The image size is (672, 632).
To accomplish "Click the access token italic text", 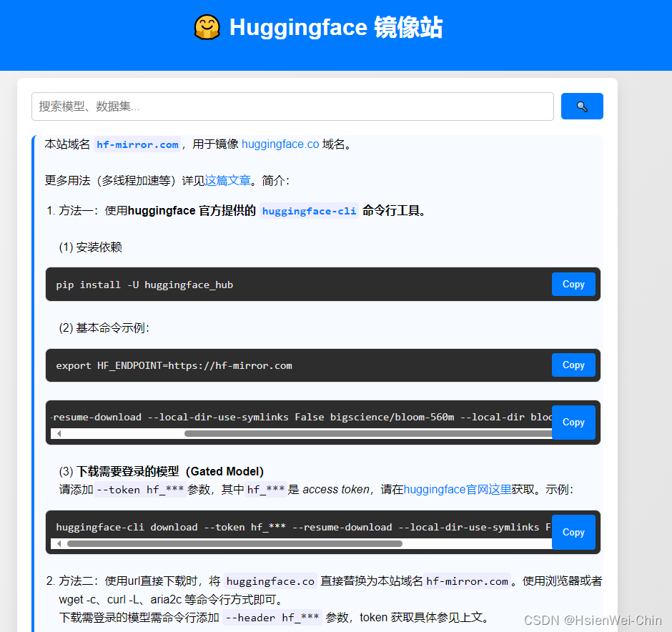I will (x=335, y=489).
